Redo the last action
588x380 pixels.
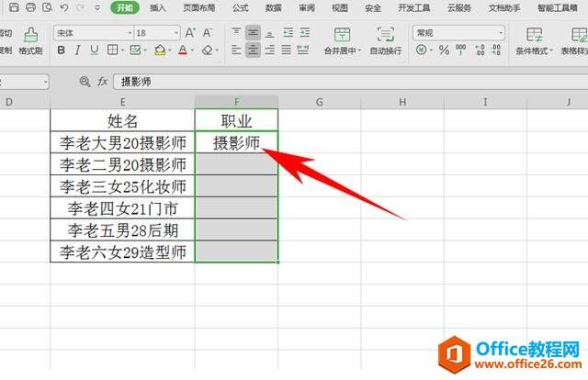[80, 7]
